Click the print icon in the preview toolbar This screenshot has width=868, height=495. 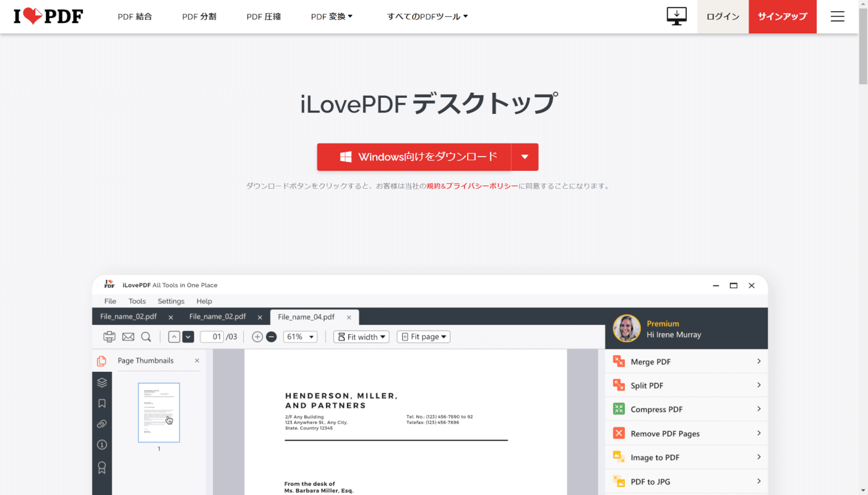click(x=110, y=337)
